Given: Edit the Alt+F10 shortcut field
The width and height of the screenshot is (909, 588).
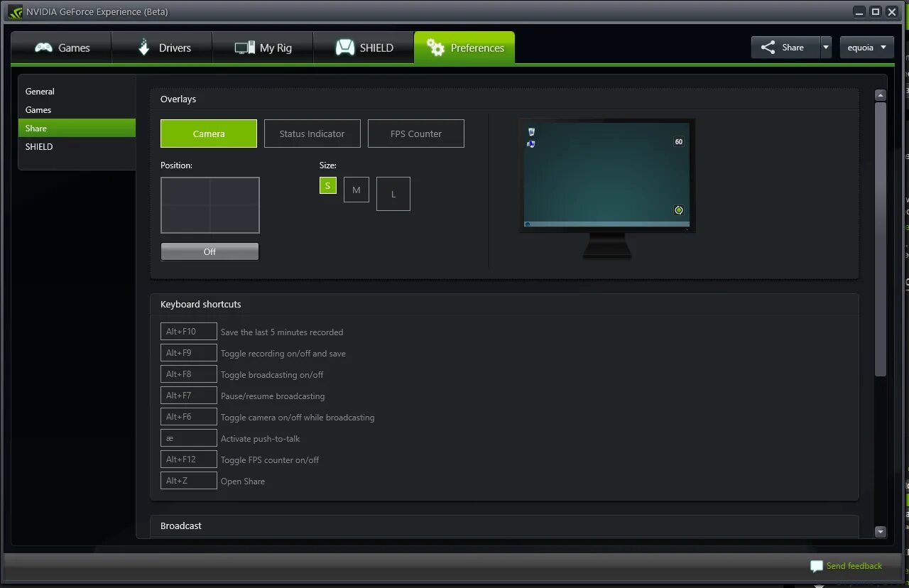Looking at the screenshot, I should [x=188, y=332].
